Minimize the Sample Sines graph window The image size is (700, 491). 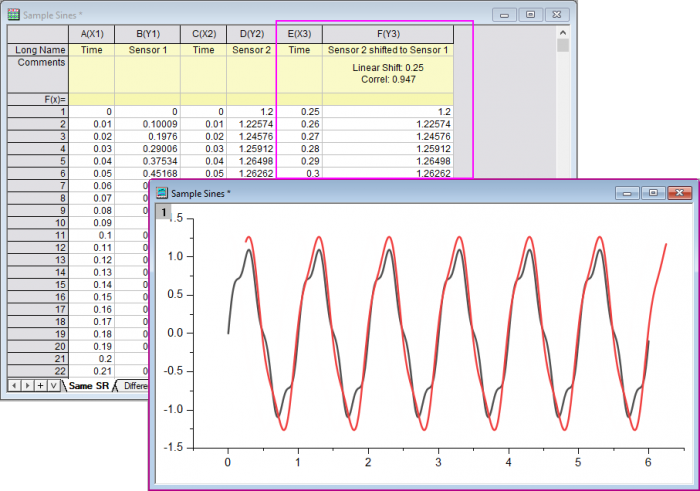[627, 193]
